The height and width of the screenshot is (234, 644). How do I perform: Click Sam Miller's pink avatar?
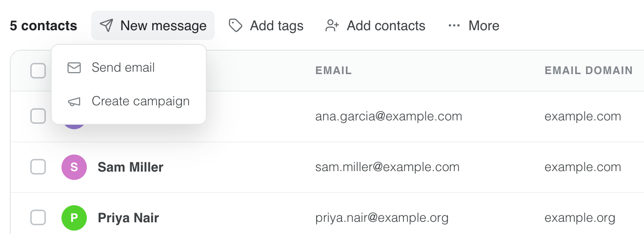click(x=74, y=167)
